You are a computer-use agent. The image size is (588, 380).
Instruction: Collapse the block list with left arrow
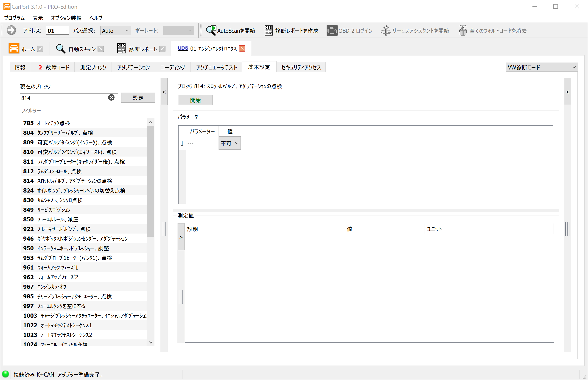pos(164,92)
